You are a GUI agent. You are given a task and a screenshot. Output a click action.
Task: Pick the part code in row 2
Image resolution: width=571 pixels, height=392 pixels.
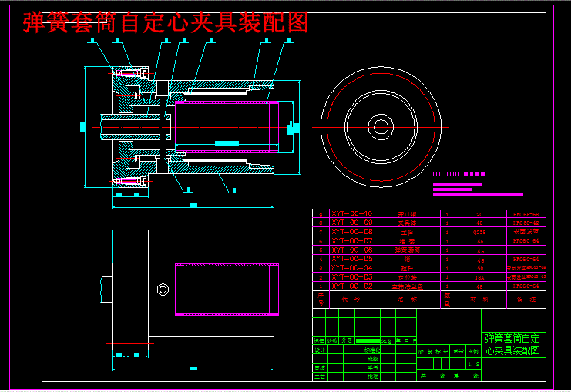click(x=352, y=277)
